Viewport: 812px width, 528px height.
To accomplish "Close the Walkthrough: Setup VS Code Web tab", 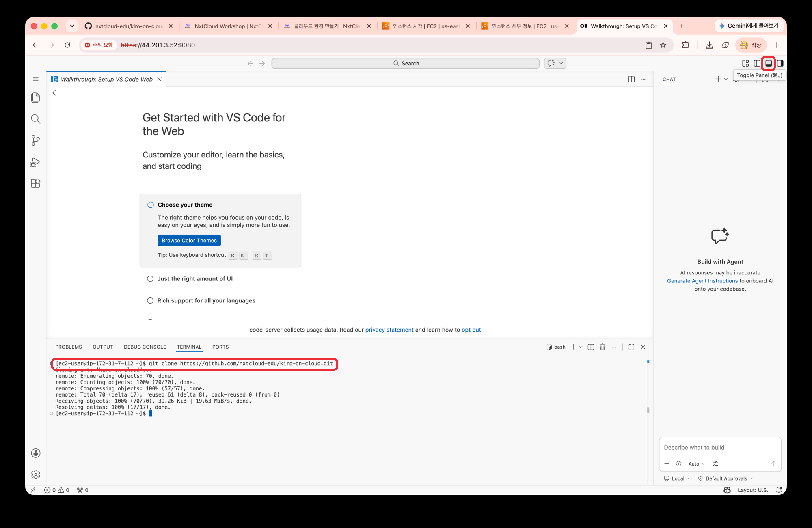I will (x=160, y=79).
